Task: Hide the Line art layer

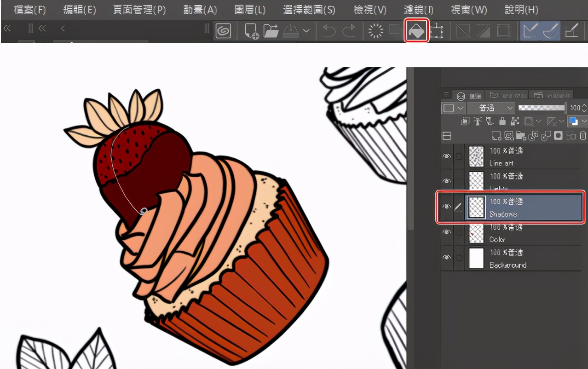Action: pos(446,156)
